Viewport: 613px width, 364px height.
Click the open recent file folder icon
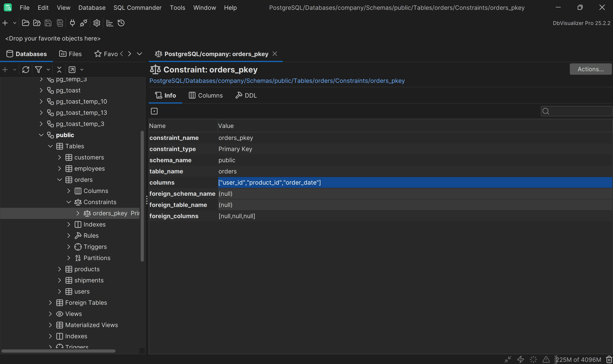37,23
